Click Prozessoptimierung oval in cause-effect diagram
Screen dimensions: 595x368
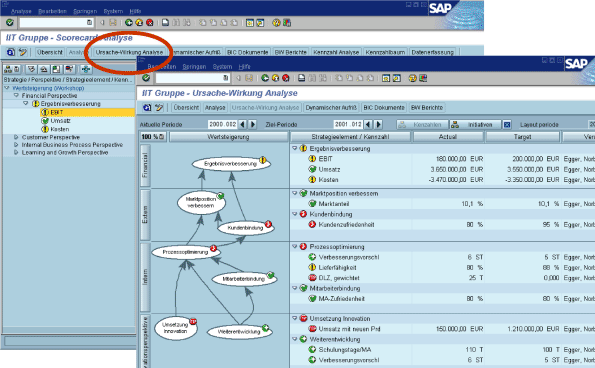coord(185,252)
